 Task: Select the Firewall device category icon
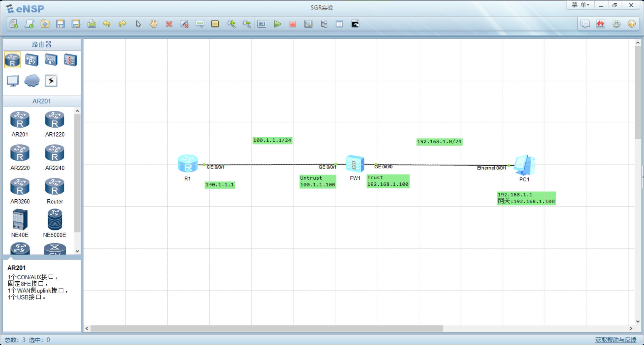[70, 60]
